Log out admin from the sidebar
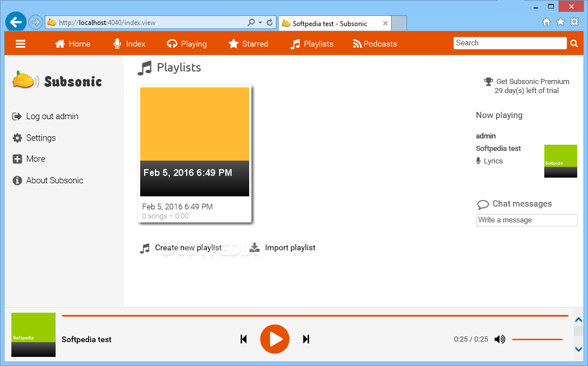Image resolution: width=588 pixels, height=366 pixels. tap(52, 116)
